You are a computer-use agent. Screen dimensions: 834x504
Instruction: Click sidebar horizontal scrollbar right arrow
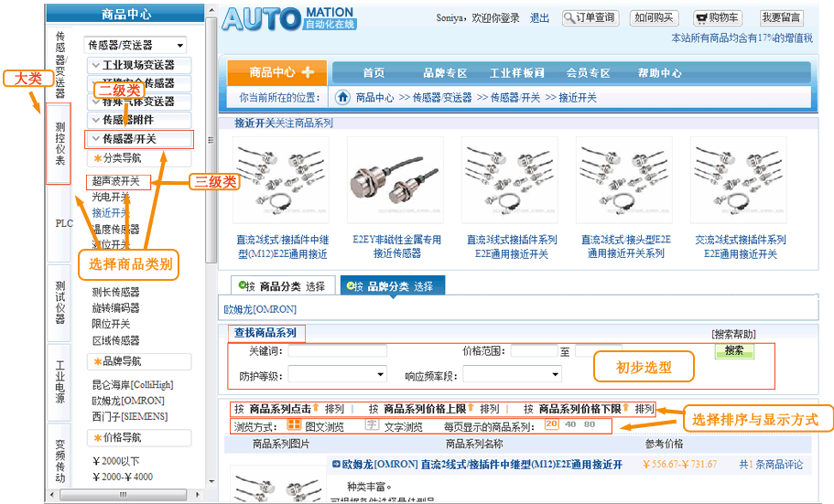[x=198, y=495]
